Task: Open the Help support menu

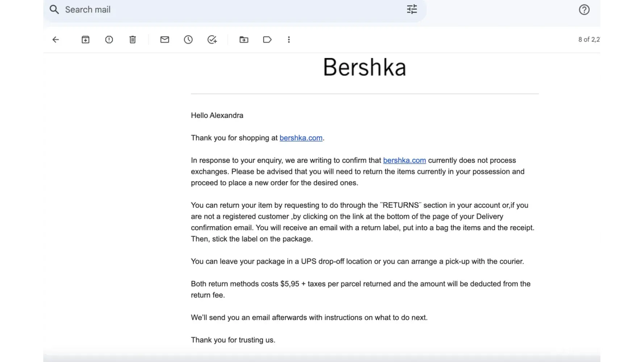Action: [584, 10]
